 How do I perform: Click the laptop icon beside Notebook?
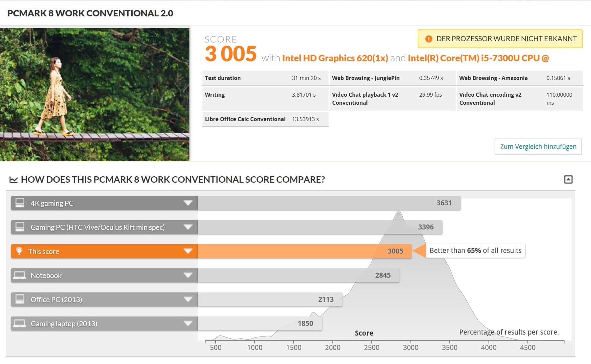pos(20,275)
